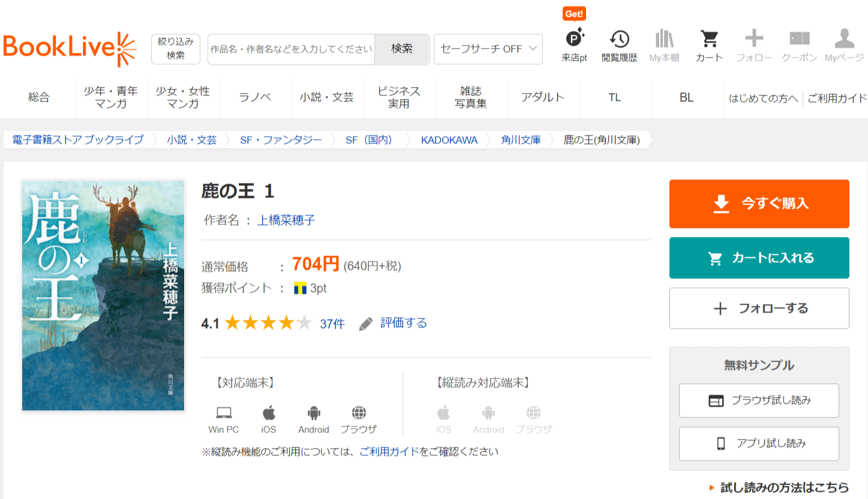The image size is (868, 499).
Task: Select the 小説・文芸 category tab
Action: click(327, 98)
